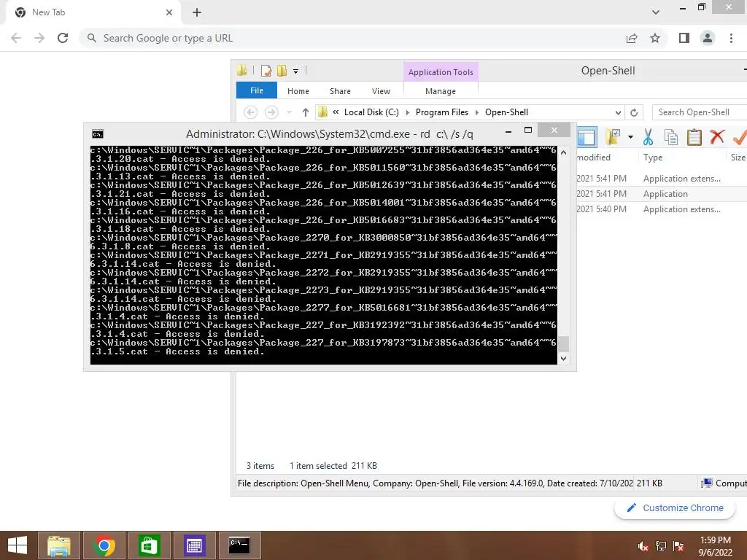
Task: Open Customize Quick Access Toolbar dropdown
Action: click(296, 71)
